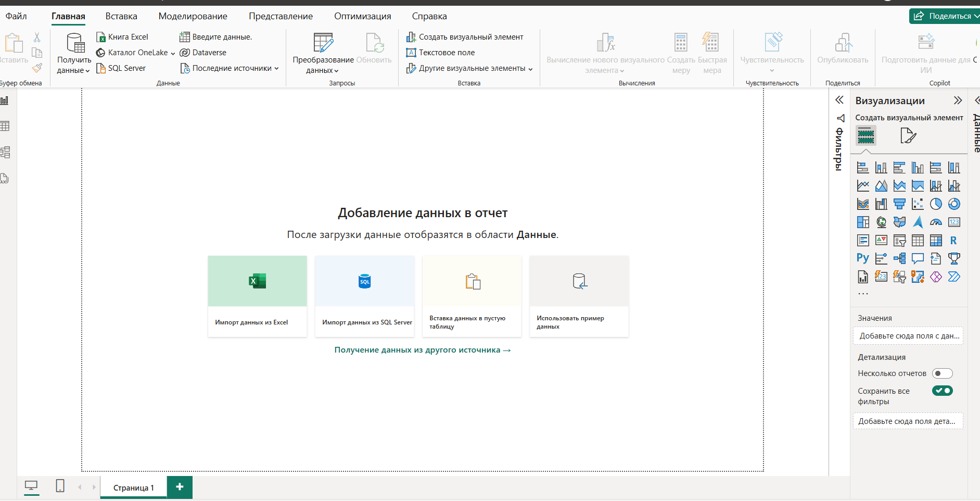Disable the Сохранить все фильтры toggle
Viewport: 980px width, 501px height.
point(943,391)
